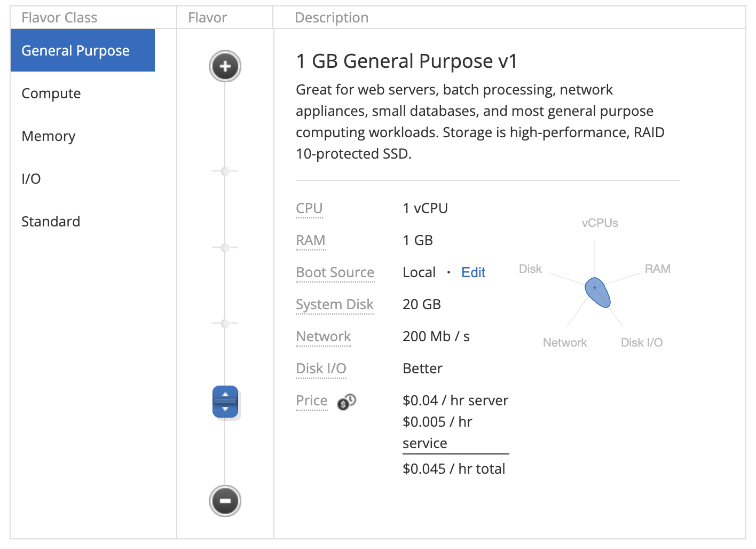Viewport: 756px width, 549px height.
Task: Click the minus icon below the flavor slider
Action: [225, 501]
